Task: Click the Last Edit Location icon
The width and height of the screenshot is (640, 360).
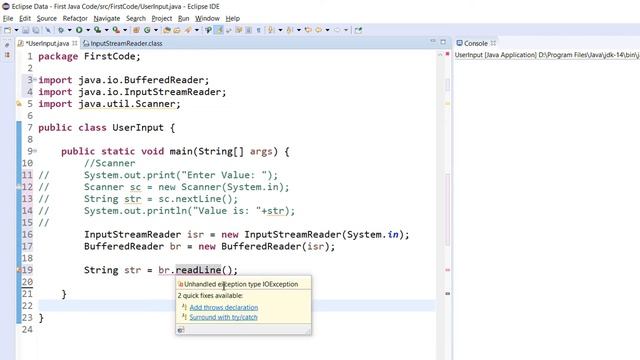Action: coord(309,30)
